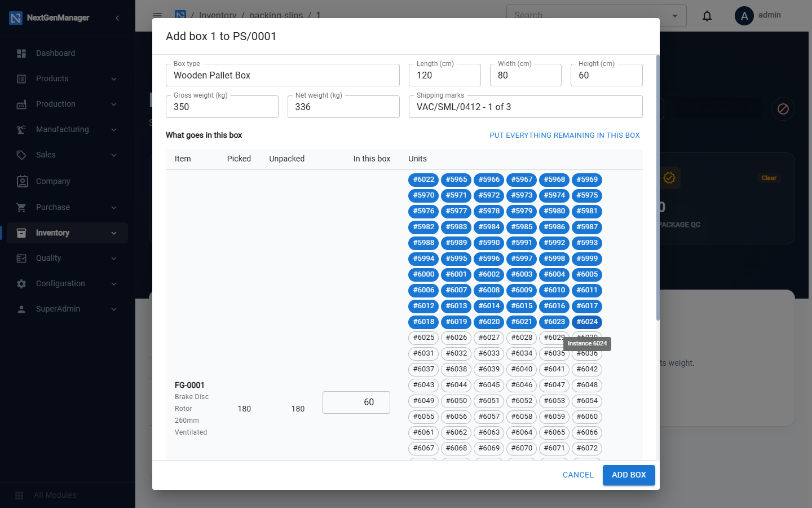Open the search box dropdown arrow
812x508 pixels.
point(675,16)
